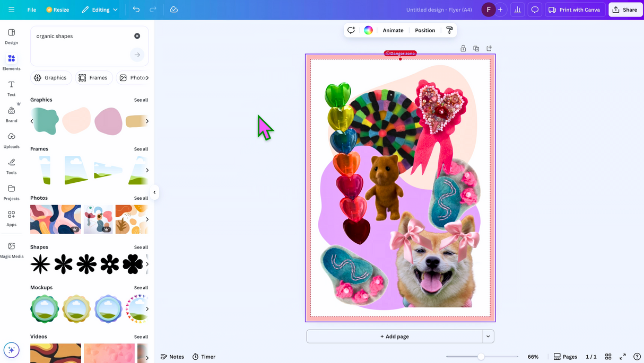Click the cloud save status icon

coord(173,10)
